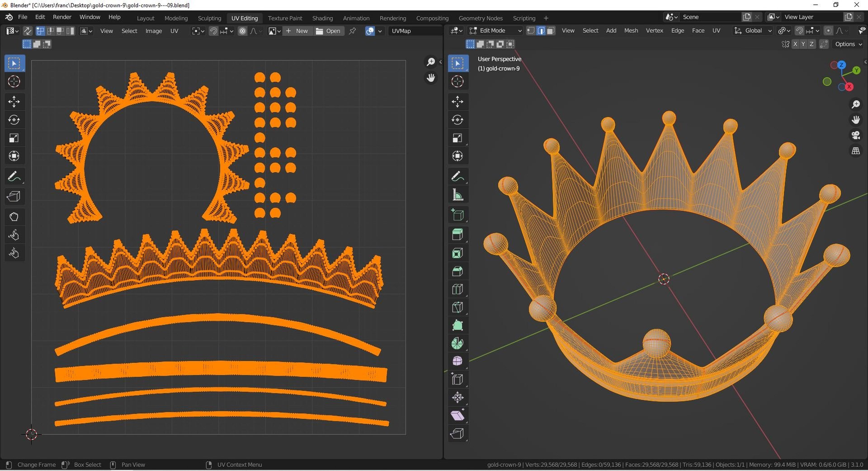The width and height of the screenshot is (868, 471).
Task: Toggle X axis mirror in viewport header
Action: (795, 44)
